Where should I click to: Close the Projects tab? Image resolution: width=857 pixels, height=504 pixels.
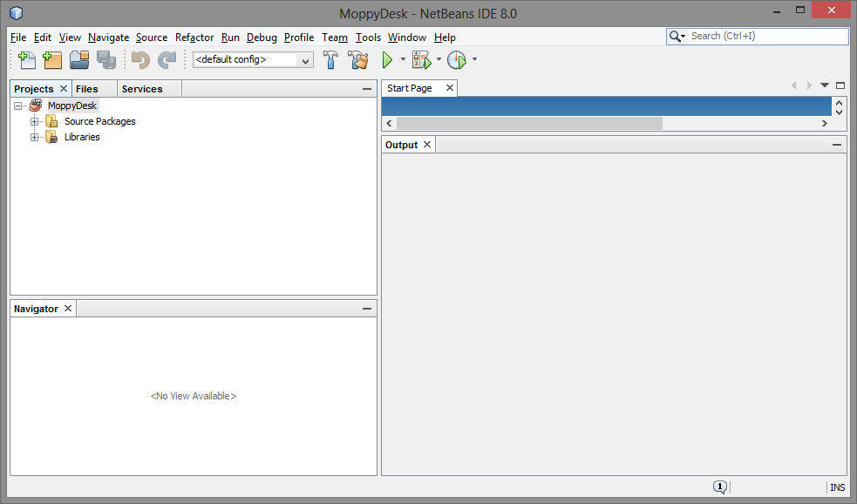[x=64, y=88]
